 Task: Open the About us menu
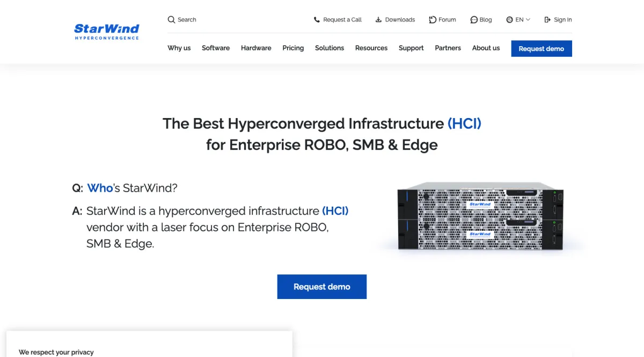pyautogui.click(x=486, y=48)
